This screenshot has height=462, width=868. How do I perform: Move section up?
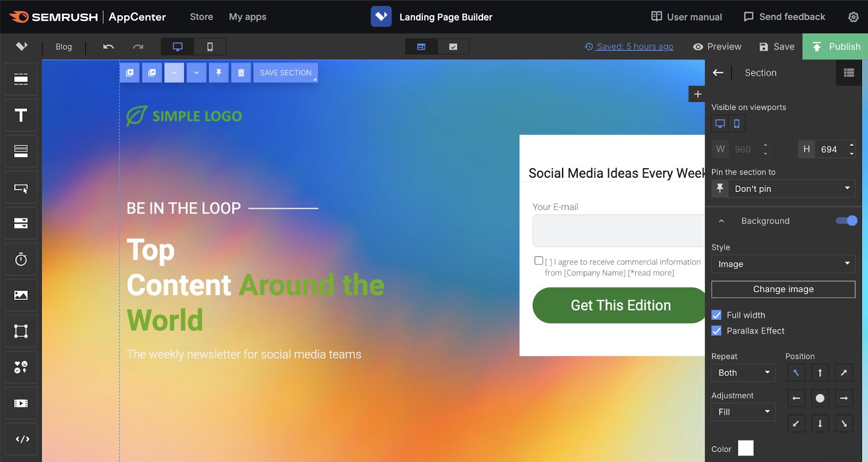[x=174, y=73]
